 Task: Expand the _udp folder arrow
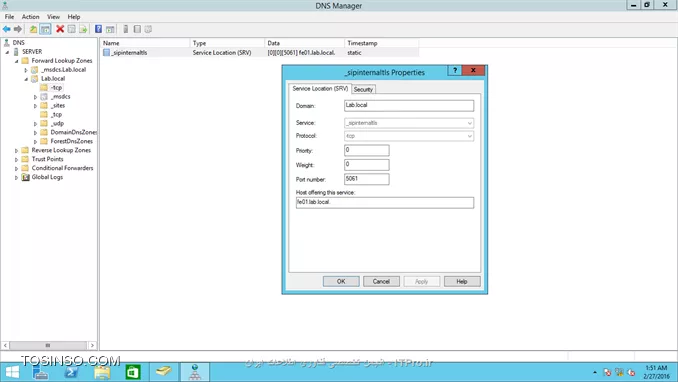[x=35, y=124]
